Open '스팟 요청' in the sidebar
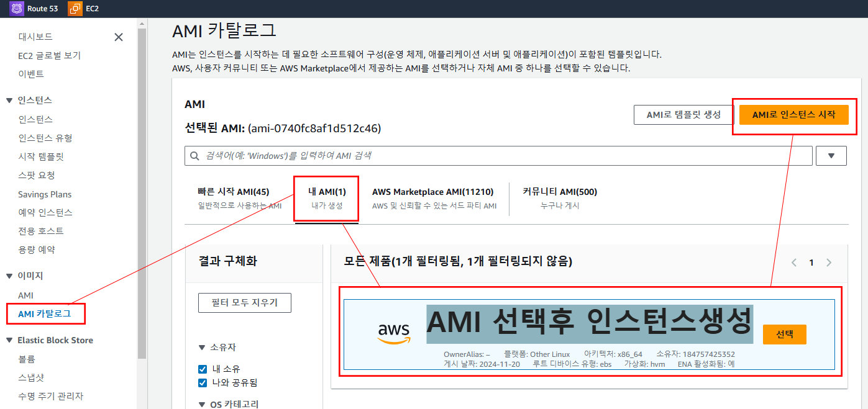The image size is (868, 409). pos(37,175)
